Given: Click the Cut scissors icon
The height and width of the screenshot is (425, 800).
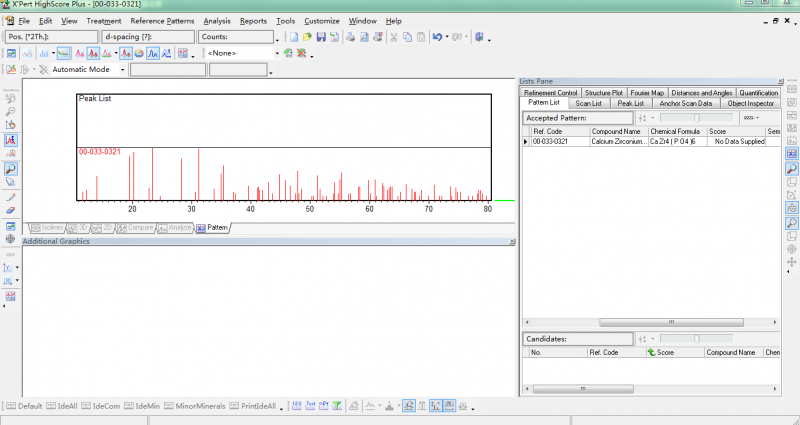Looking at the screenshot, I should pyautogui.click(x=393, y=37).
